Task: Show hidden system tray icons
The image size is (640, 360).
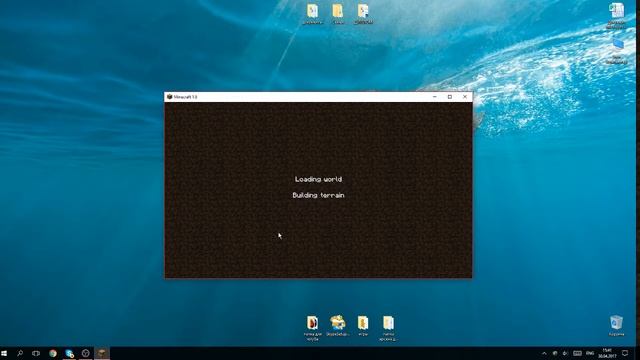Action: (x=544, y=353)
